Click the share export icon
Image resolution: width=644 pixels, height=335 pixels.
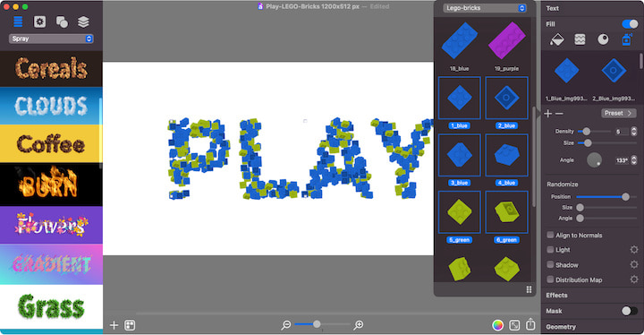(530, 324)
